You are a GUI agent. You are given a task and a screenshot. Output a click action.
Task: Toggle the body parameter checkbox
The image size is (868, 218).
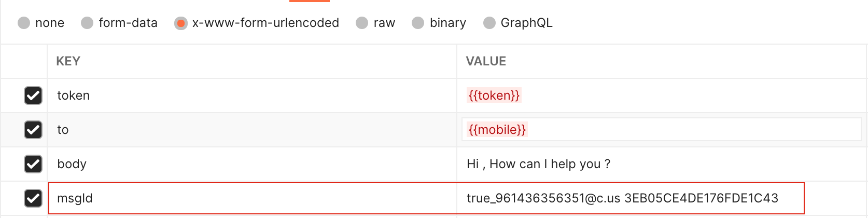pyautogui.click(x=33, y=164)
